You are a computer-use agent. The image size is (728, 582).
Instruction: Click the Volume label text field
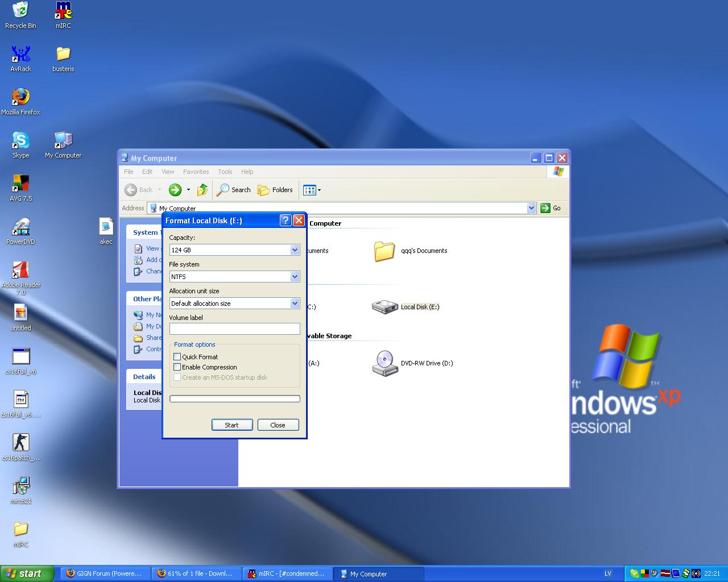tap(234, 329)
